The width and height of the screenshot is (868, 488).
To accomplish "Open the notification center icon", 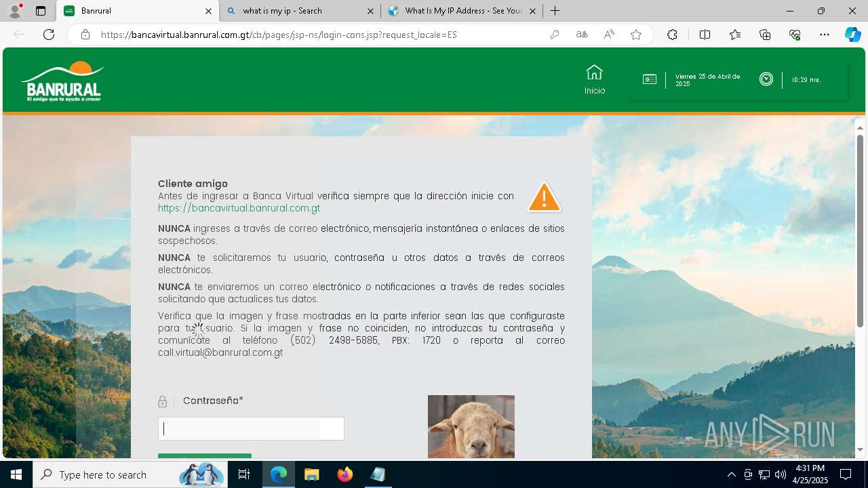I will coord(846,474).
